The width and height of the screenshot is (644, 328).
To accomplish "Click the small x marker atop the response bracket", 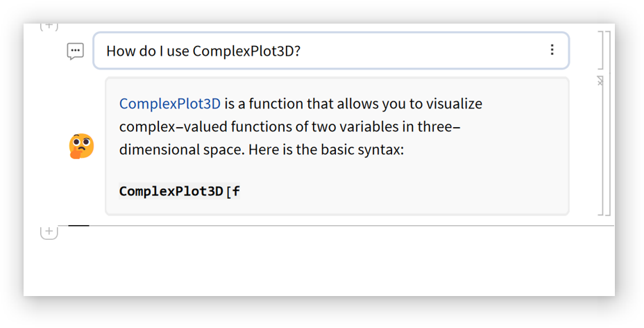I will coord(600,81).
